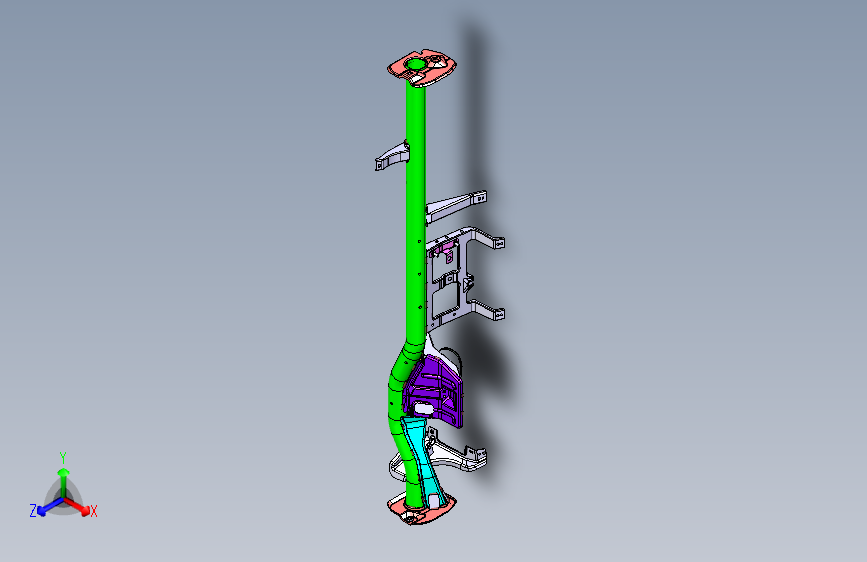Select the small gray bracket left of the tube

point(391,156)
